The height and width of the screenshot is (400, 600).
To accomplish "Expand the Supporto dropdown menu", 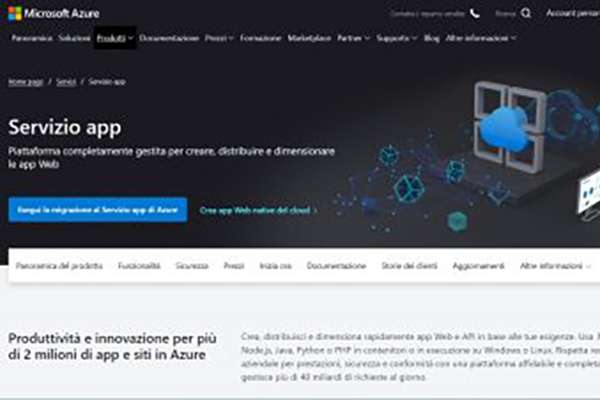I will tap(396, 38).
